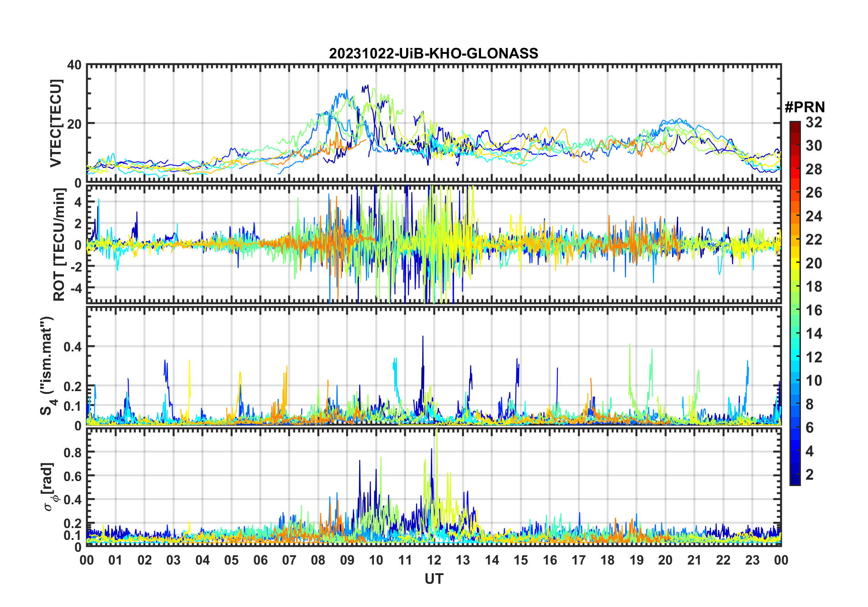Select the 23 hour tick label
This screenshot has width=868, height=607.
(x=753, y=560)
